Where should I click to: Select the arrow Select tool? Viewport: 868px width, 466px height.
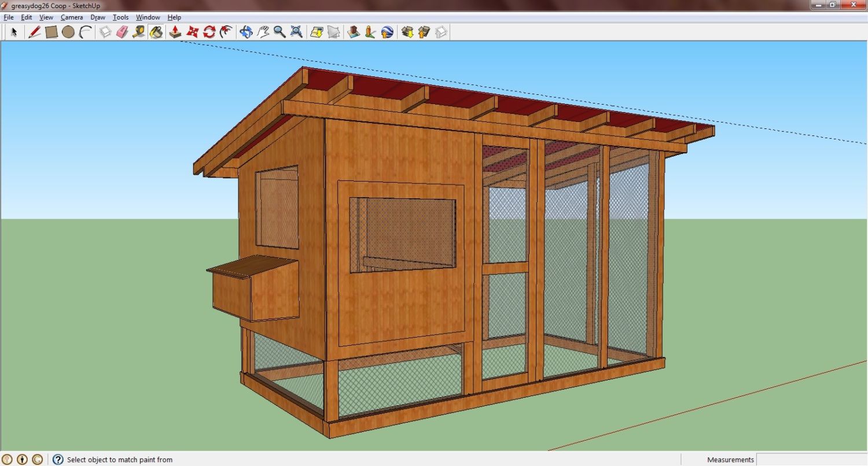[x=14, y=32]
